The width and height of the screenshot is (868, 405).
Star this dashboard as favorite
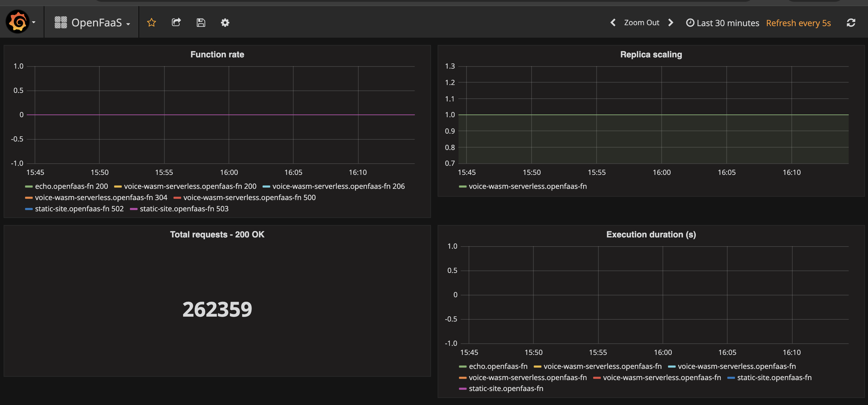(x=152, y=22)
